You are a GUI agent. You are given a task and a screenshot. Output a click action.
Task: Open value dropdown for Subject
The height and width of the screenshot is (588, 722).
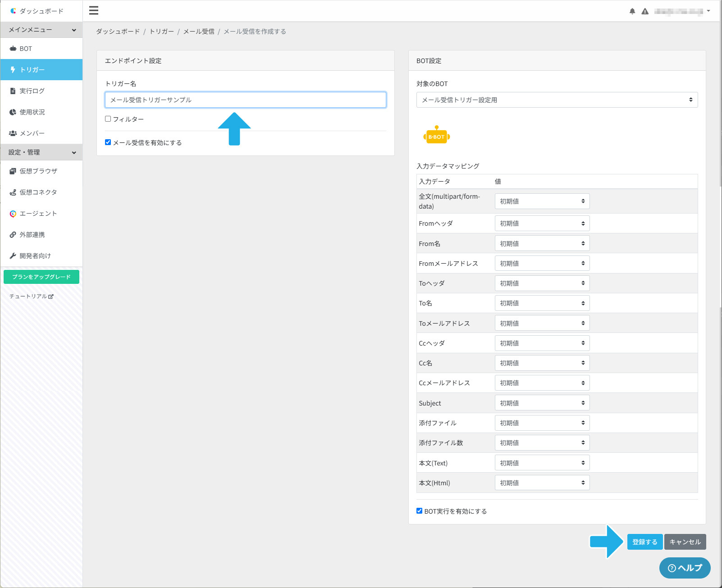542,403
